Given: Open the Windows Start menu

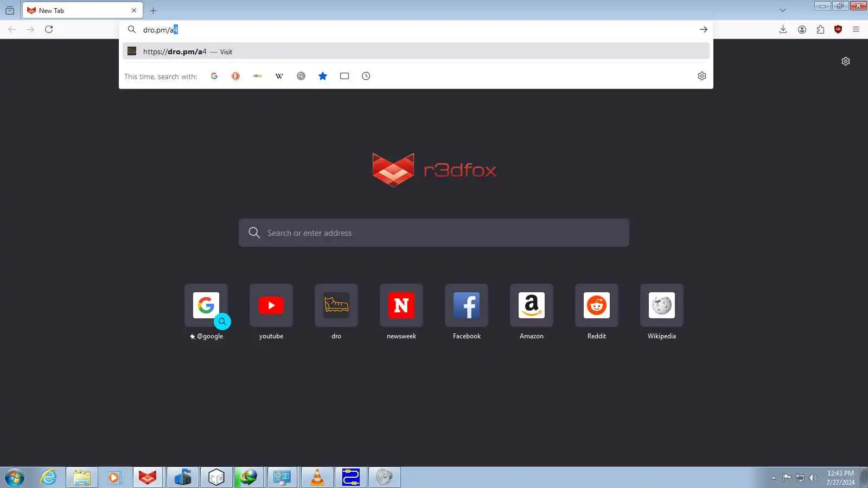Looking at the screenshot, I should click(x=14, y=478).
